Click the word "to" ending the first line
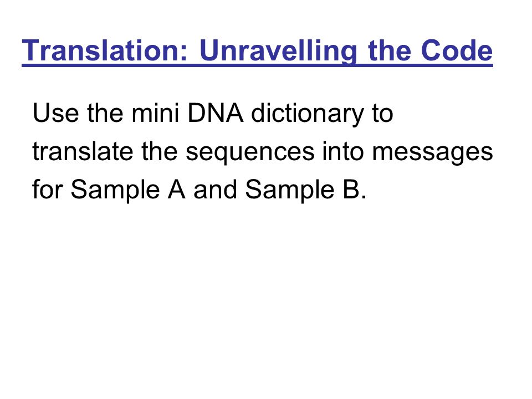The height and width of the screenshot is (399, 532). click(x=382, y=113)
